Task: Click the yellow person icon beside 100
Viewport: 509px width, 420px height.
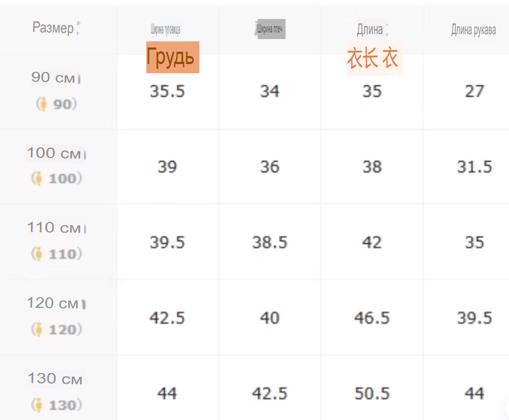Action: click(38, 178)
